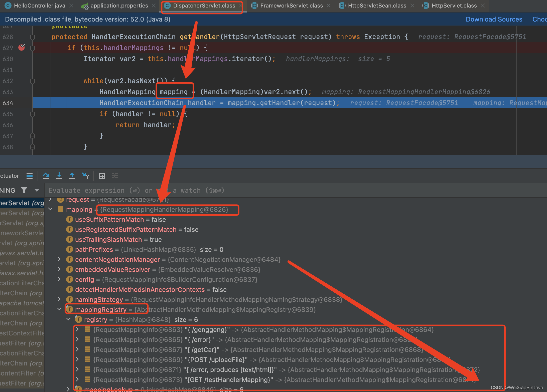Toggle code folding marker at line 632
This screenshot has height=392, width=547.
[x=32, y=81]
